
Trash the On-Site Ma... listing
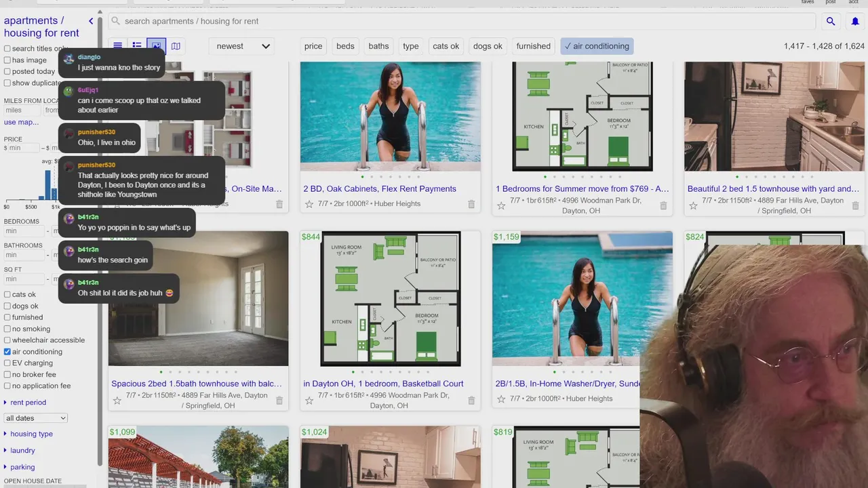279,204
